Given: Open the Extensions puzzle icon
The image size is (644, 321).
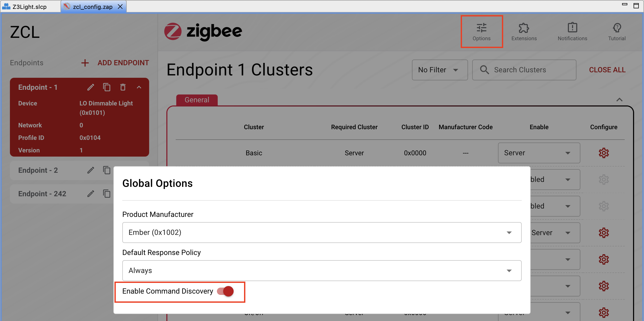Looking at the screenshot, I should tap(524, 28).
